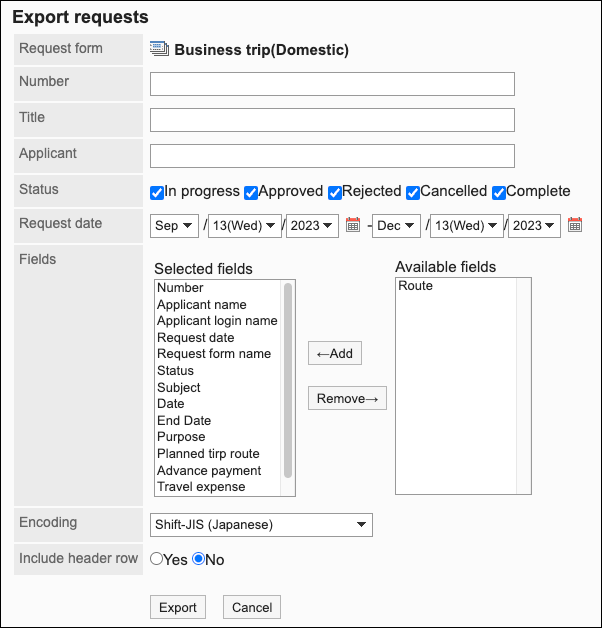Select Planned tirp route in Selected fields

208,454
